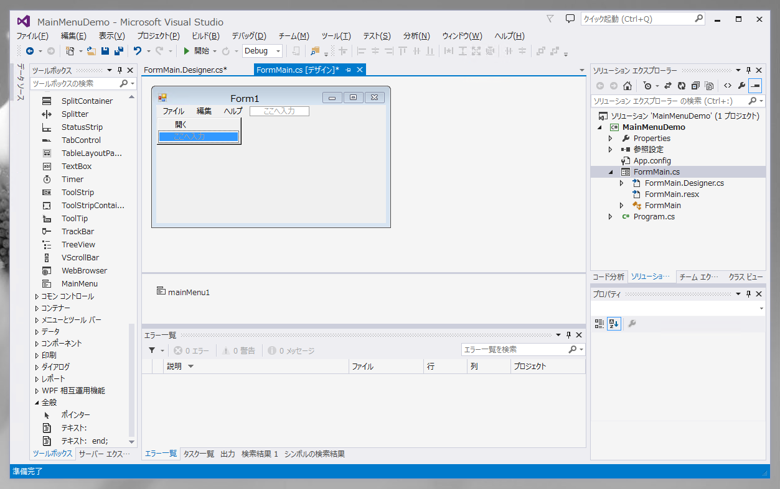The image size is (780, 489).
Task: Expand the Containers toolbox group
Action: [x=37, y=308]
